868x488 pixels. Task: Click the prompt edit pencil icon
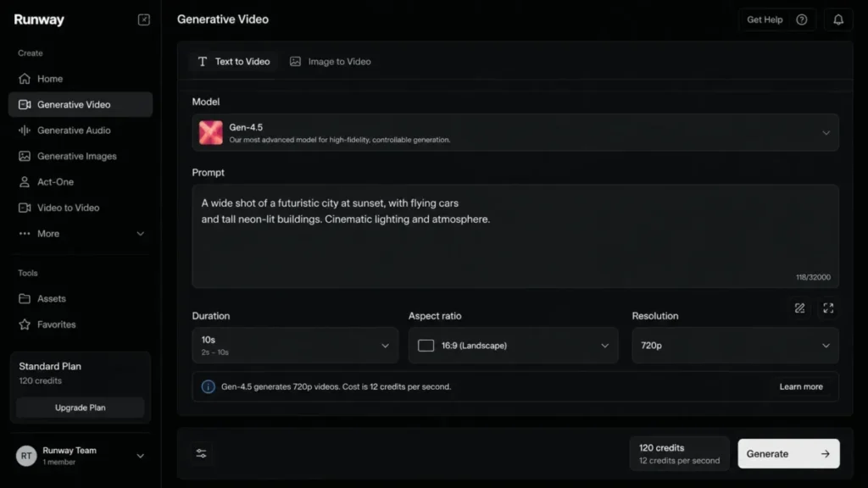[x=800, y=308]
